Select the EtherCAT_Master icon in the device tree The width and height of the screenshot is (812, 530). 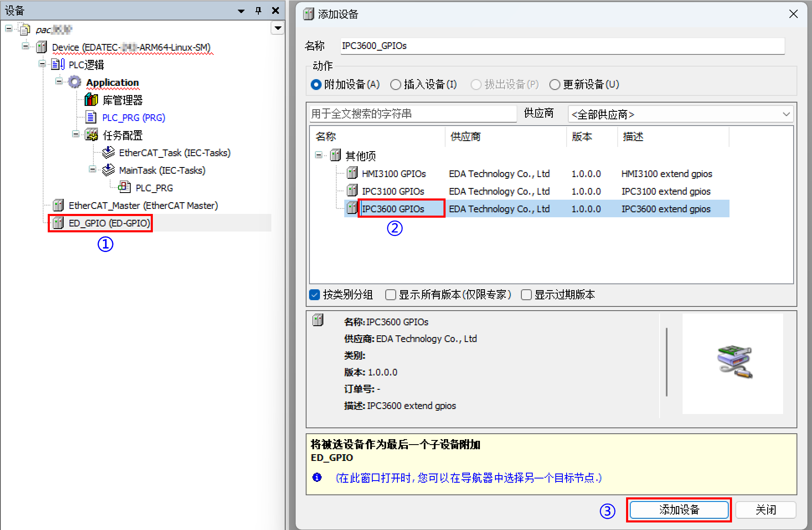coord(58,205)
